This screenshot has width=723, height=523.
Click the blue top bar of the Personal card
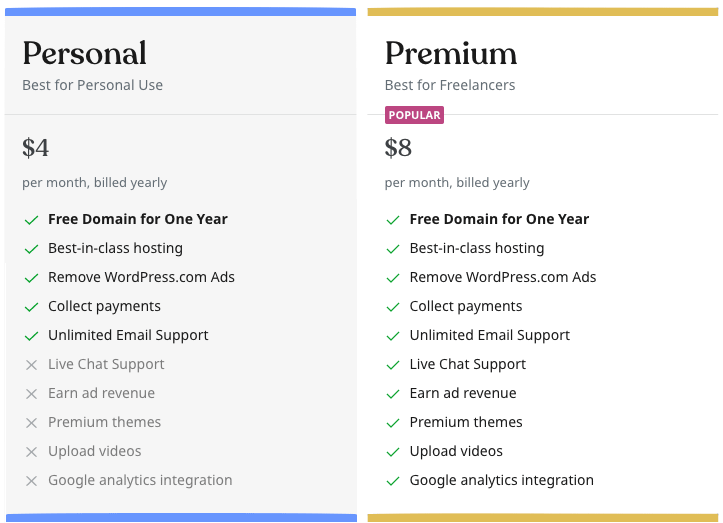[180, 12]
